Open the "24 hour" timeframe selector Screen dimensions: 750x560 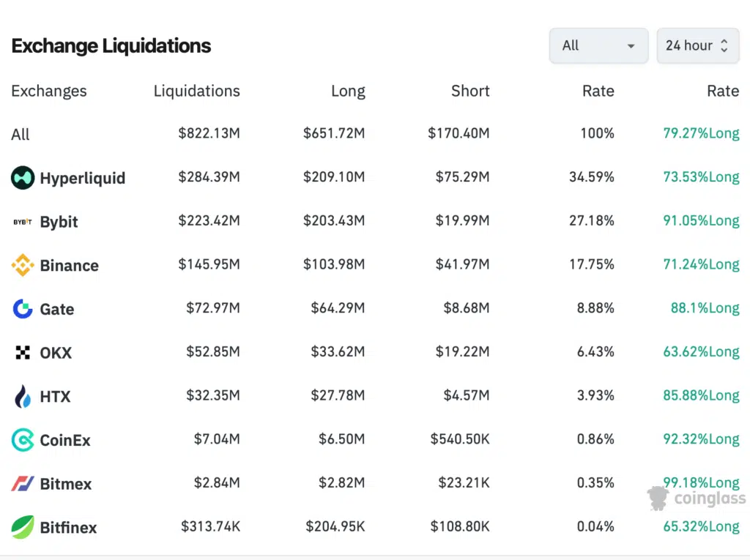pos(697,45)
